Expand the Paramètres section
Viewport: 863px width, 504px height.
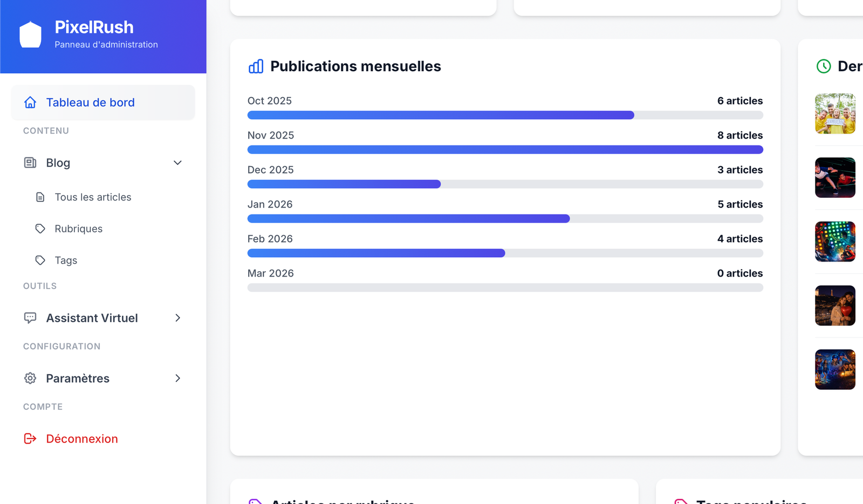[177, 378]
